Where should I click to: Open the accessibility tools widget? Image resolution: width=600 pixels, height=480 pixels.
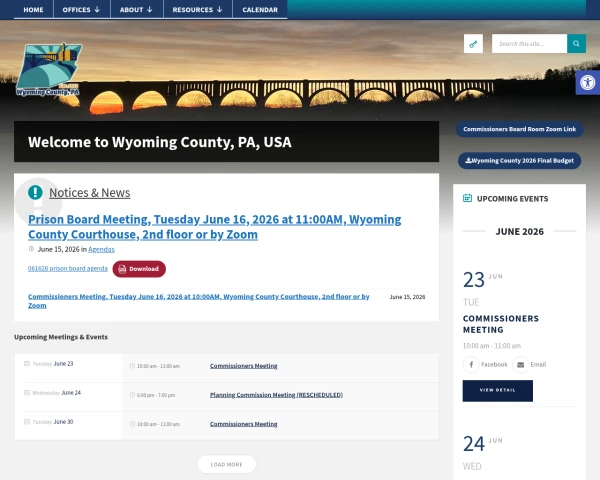coord(588,82)
